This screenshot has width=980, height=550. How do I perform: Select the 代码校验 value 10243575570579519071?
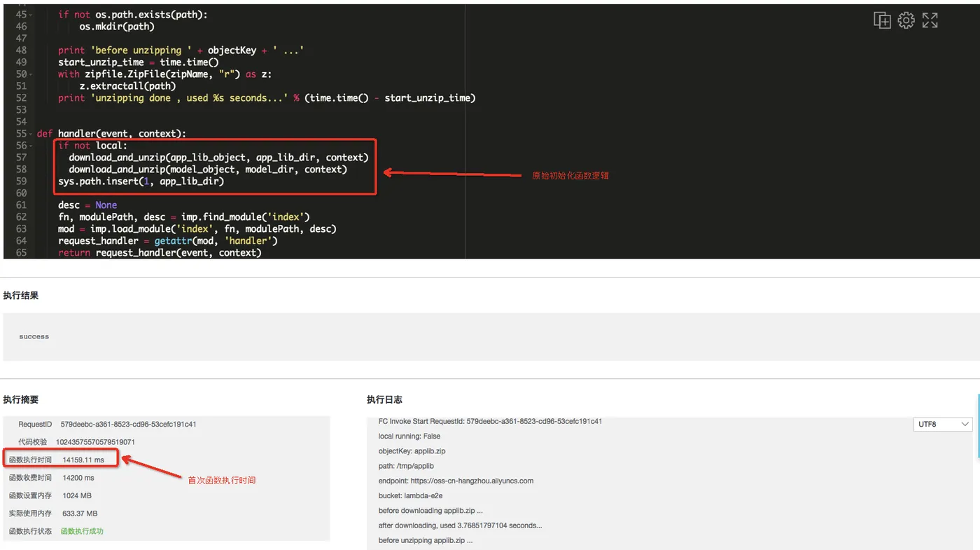(95, 442)
